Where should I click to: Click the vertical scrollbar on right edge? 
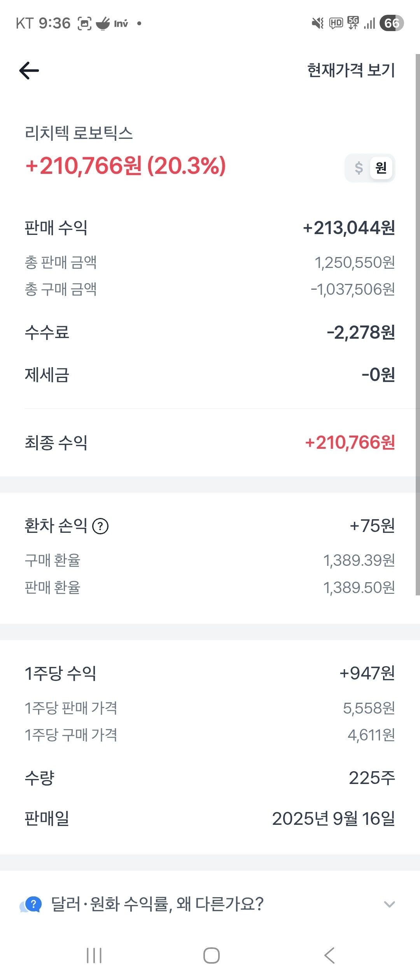[x=418, y=325]
